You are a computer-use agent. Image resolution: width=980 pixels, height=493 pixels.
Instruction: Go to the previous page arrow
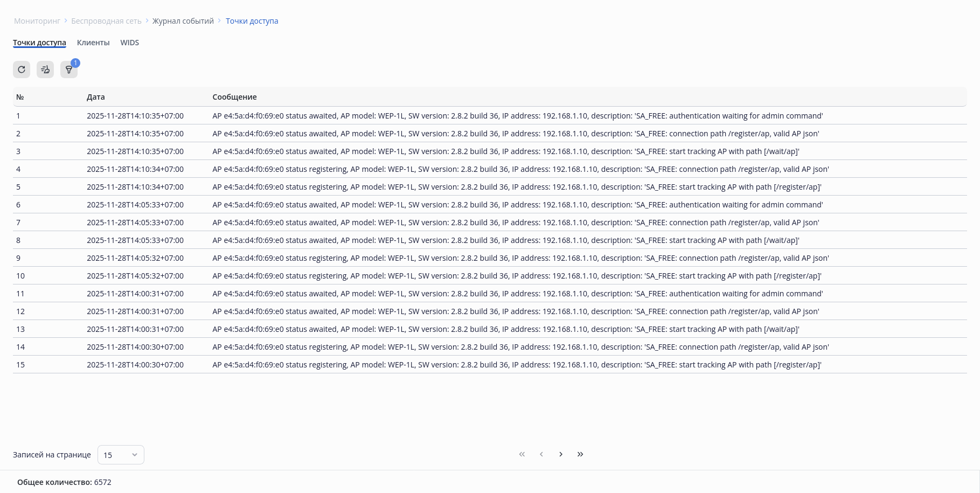[x=541, y=454]
